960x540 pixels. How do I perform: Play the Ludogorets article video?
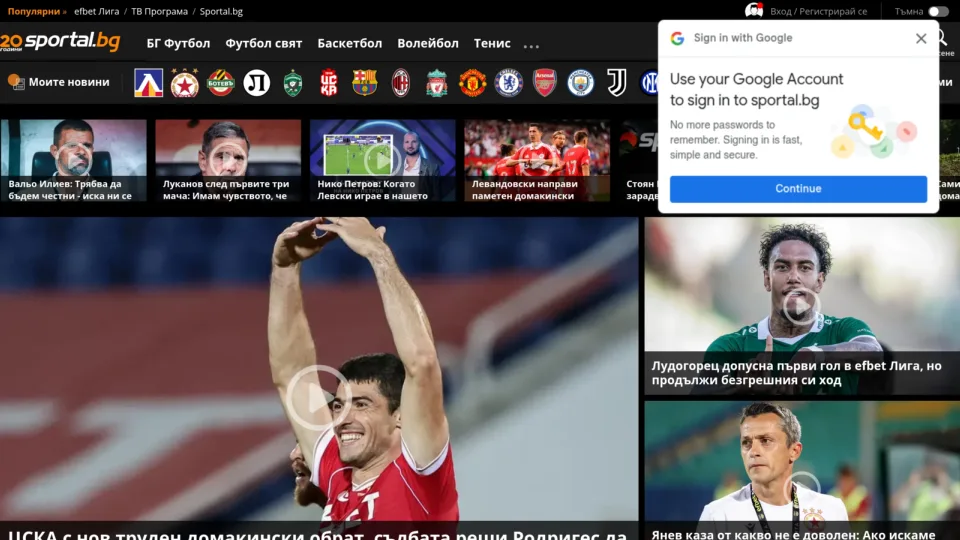[x=801, y=307]
